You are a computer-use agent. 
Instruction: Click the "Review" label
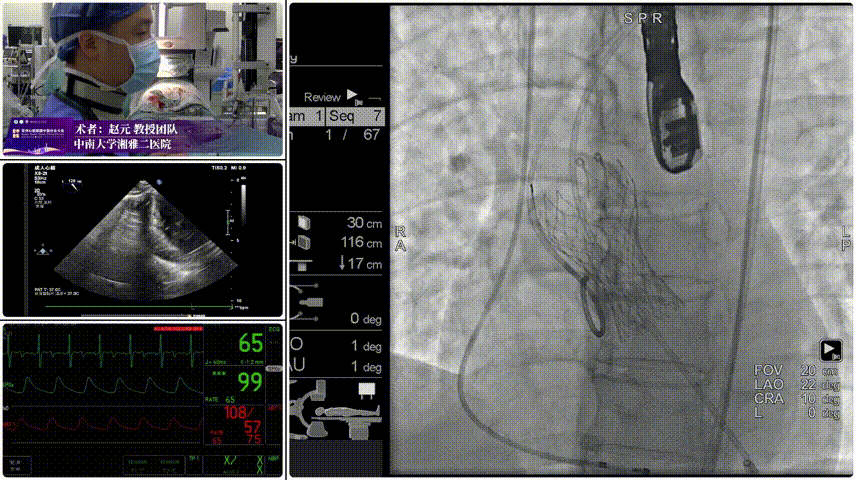[322, 97]
